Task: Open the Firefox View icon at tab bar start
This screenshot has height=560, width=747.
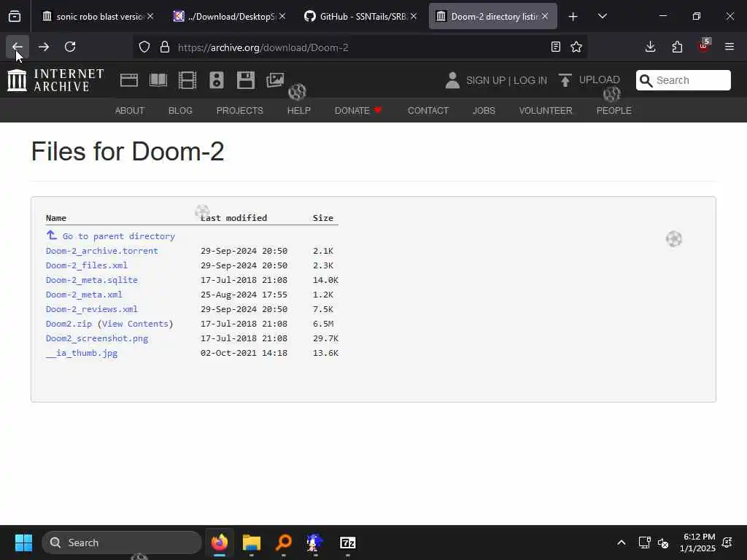Action: click(15, 17)
